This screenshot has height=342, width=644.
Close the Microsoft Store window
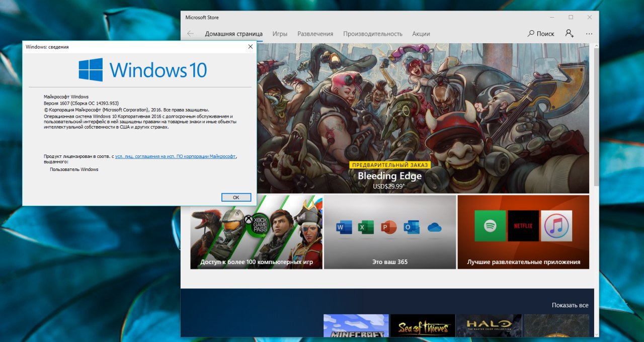590,17
